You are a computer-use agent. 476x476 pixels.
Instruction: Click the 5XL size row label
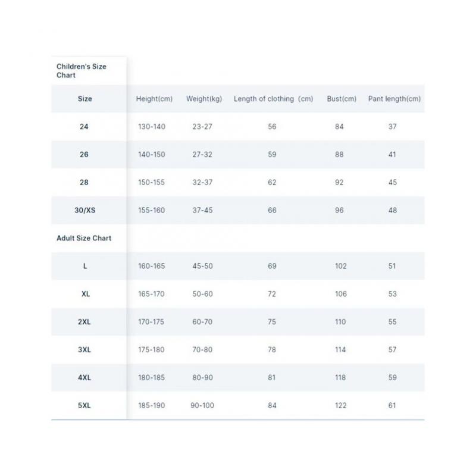84,406
